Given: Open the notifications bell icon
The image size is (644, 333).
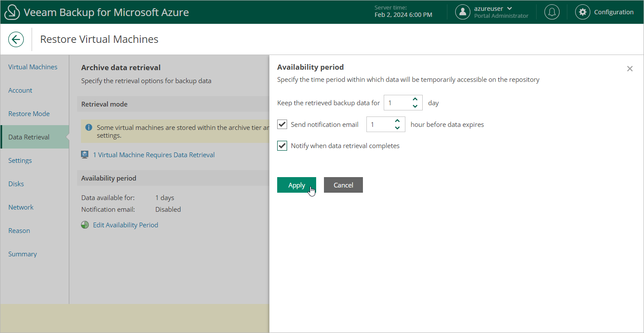Looking at the screenshot, I should [x=552, y=12].
